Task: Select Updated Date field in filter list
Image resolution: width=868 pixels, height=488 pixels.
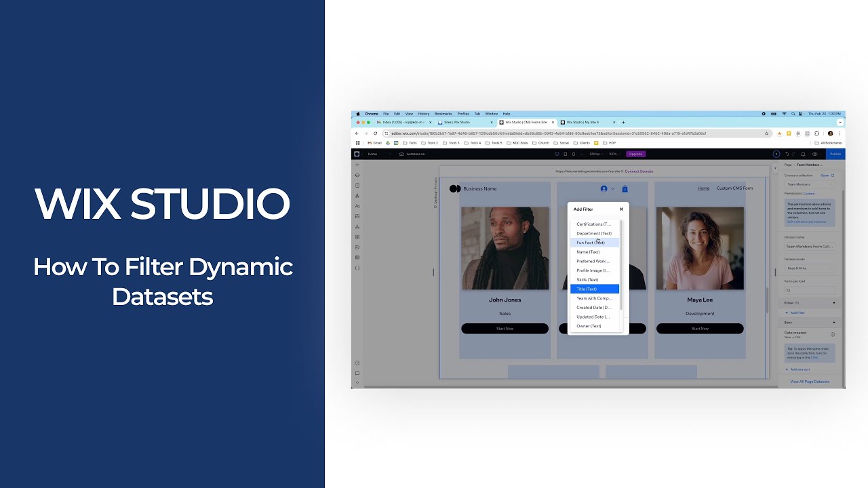Action: pyautogui.click(x=595, y=317)
